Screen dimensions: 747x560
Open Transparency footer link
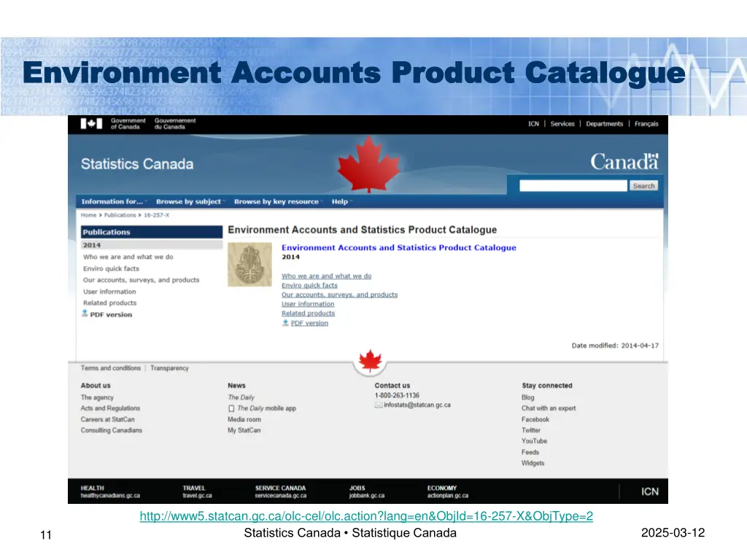coord(169,368)
